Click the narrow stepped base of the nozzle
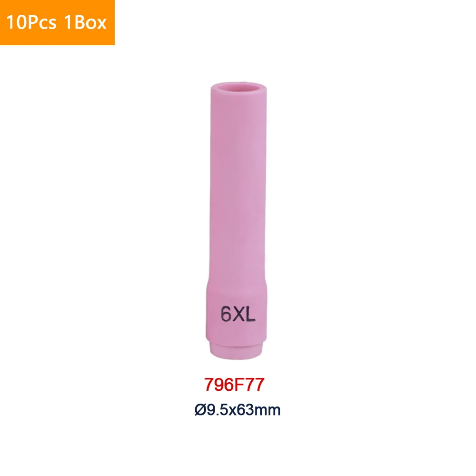476x476 pixels. (236, 350)
